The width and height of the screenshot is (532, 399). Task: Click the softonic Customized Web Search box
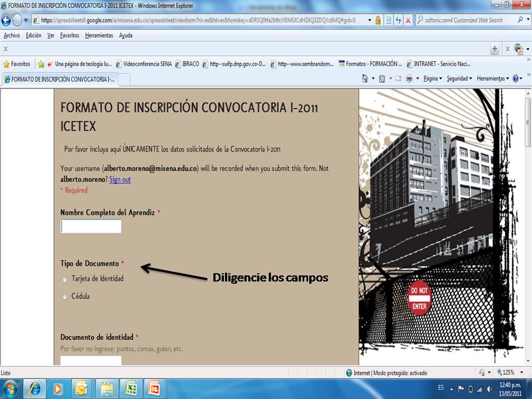pos(467,20)
